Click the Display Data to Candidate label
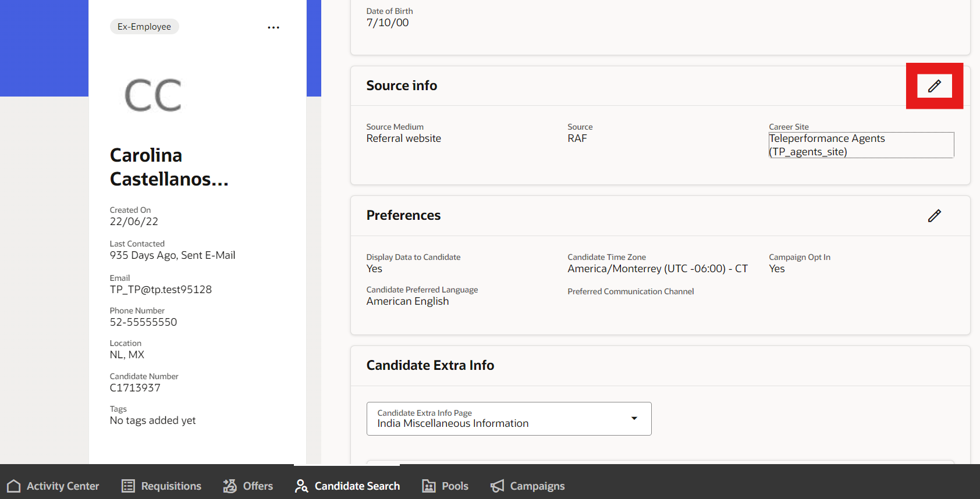The width and height of the screenshot is (980, 499). [414, 257]
